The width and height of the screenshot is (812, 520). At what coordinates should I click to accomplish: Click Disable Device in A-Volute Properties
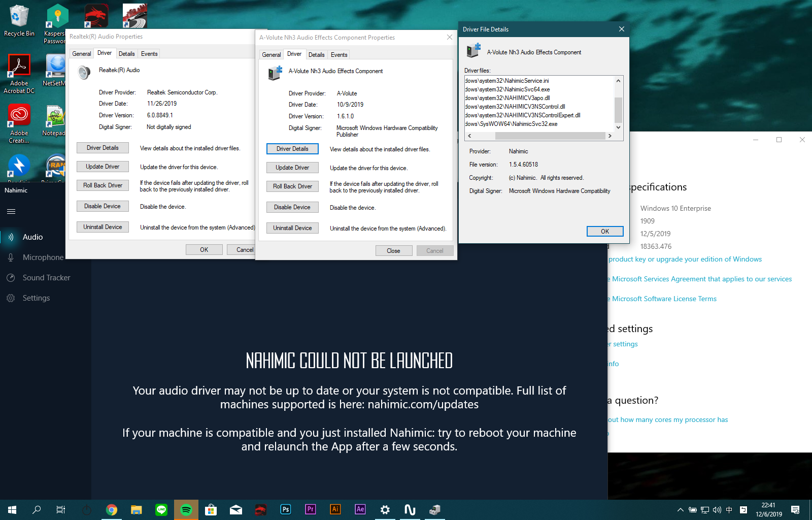(292, 207)
